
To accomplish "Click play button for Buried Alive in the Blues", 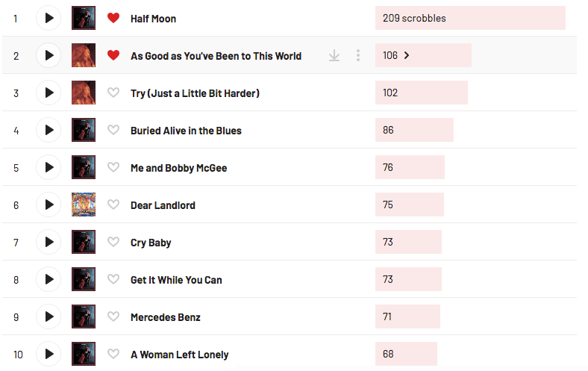I will pyautogui.click(x=49, y=130).
